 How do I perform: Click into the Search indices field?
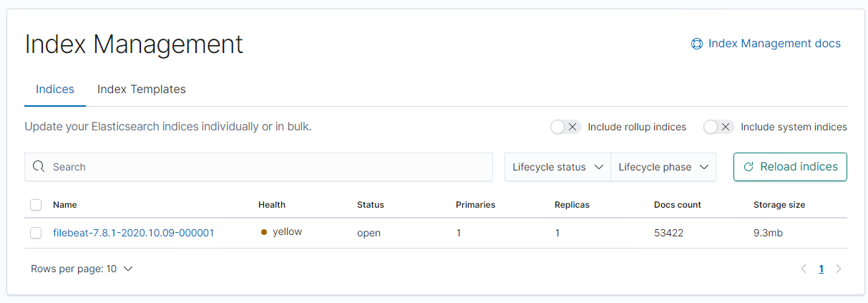(265, 167)
